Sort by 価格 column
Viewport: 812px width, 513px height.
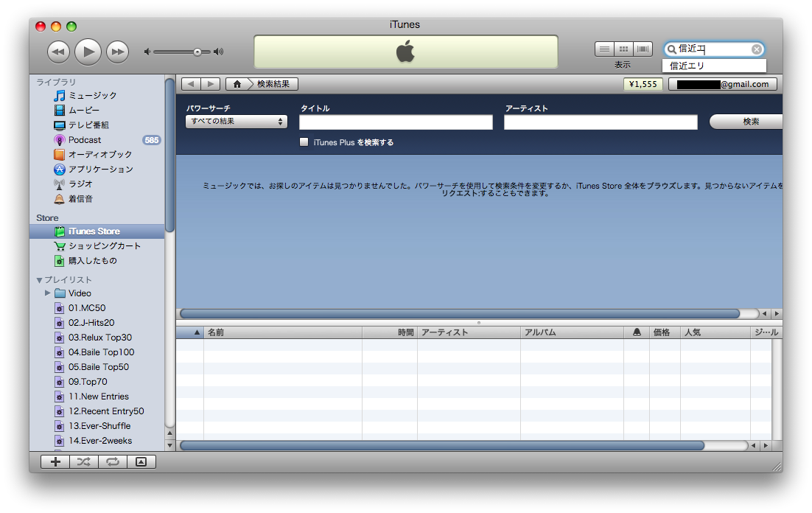coord(665,332)
